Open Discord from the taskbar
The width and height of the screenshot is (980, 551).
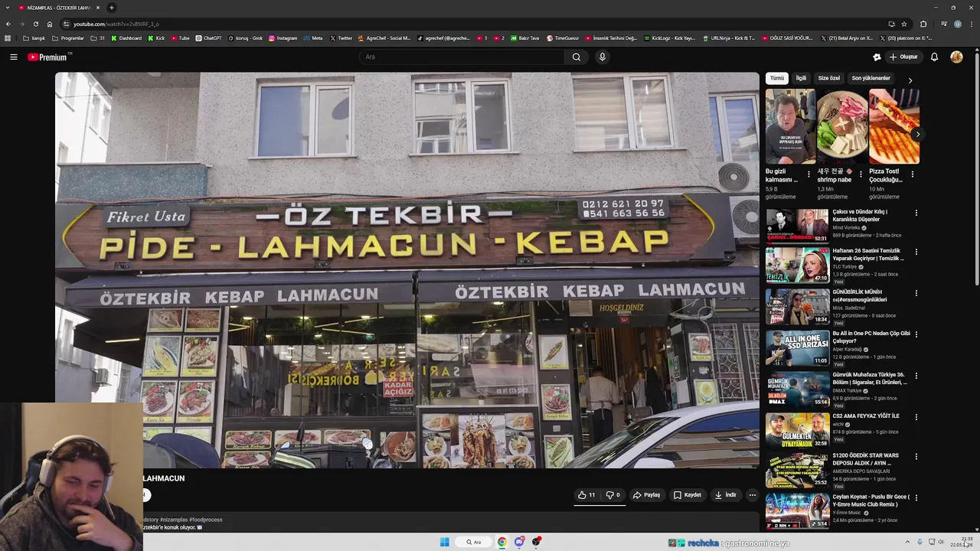(520, 542)
